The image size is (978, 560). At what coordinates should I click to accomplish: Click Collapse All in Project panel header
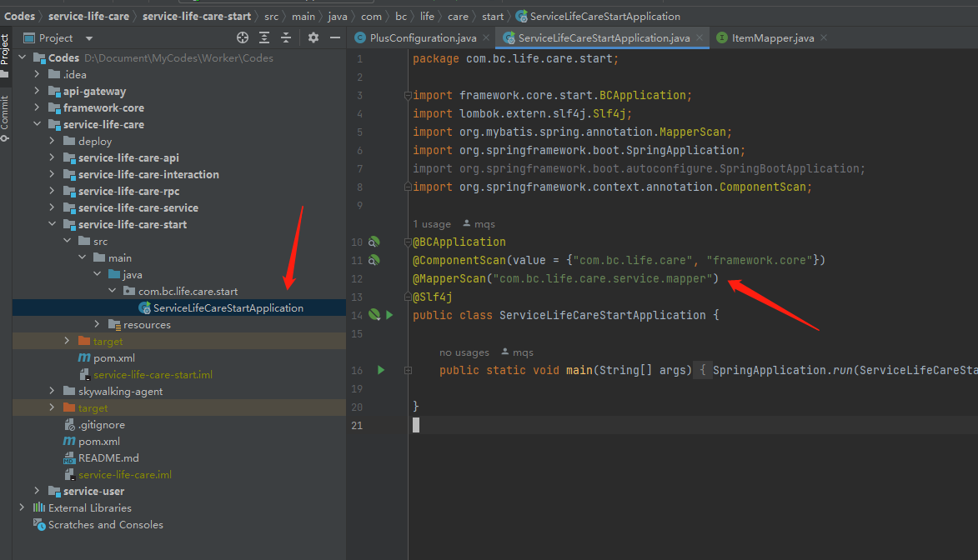(286, 38)
